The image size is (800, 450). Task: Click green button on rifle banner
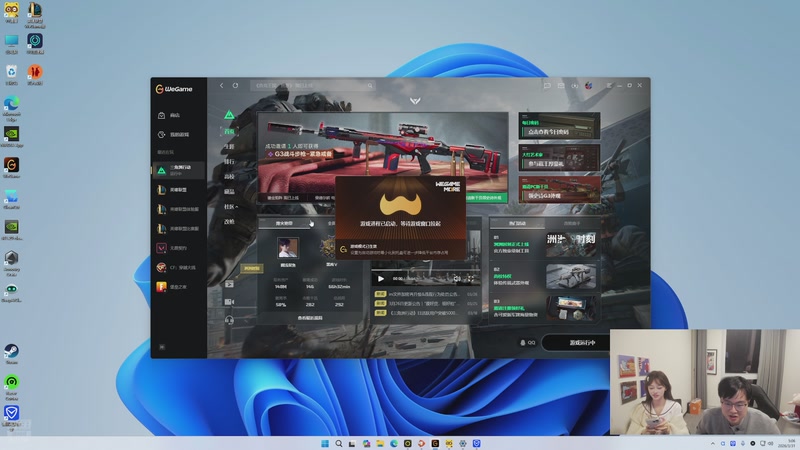[486, 197]
